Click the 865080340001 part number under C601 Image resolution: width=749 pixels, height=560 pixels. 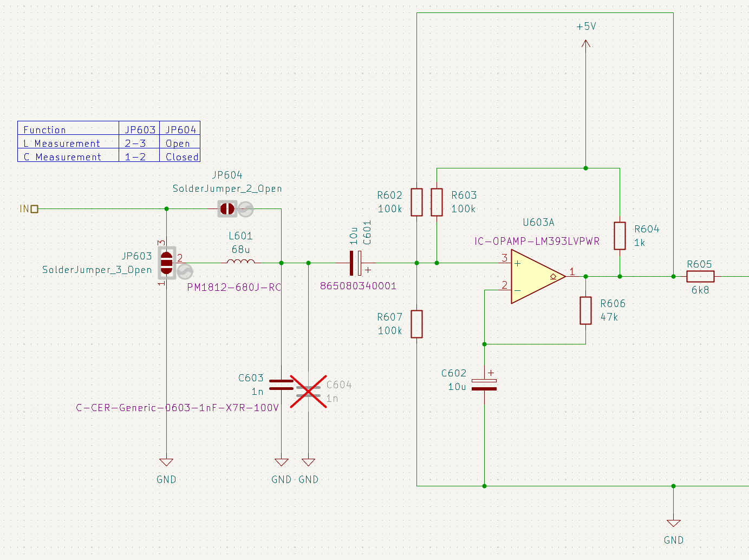click(358, 286)
